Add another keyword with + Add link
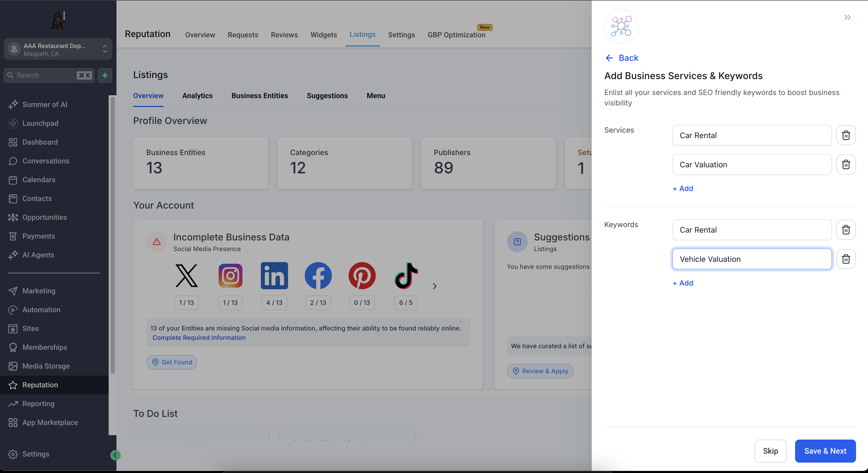The width and height of the screenshot is (868, 473). coord(683,283)
